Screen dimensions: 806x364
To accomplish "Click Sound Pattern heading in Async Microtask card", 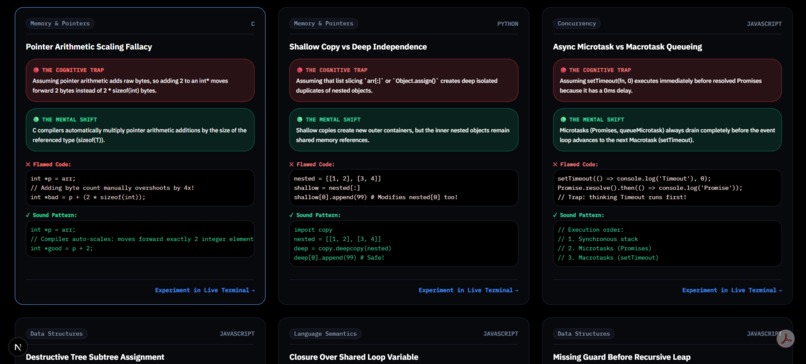I will 578,215.
